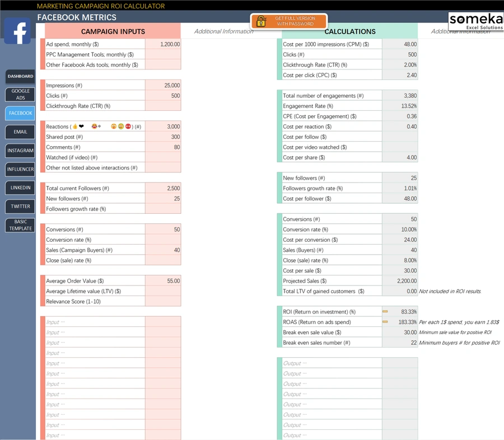The width and height of the screenshot is (504, 440).
Task: Open the Dashboard sheet
Action: tap(20, 76)
